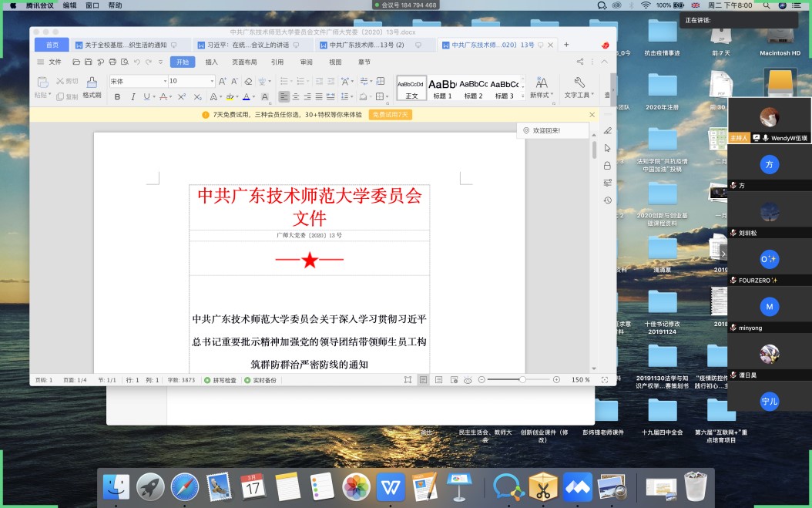The image size is (812, 508).
Task: Open the font name dropdown showing 宋体
Action: pyautogui.click(x=137, y=81)
